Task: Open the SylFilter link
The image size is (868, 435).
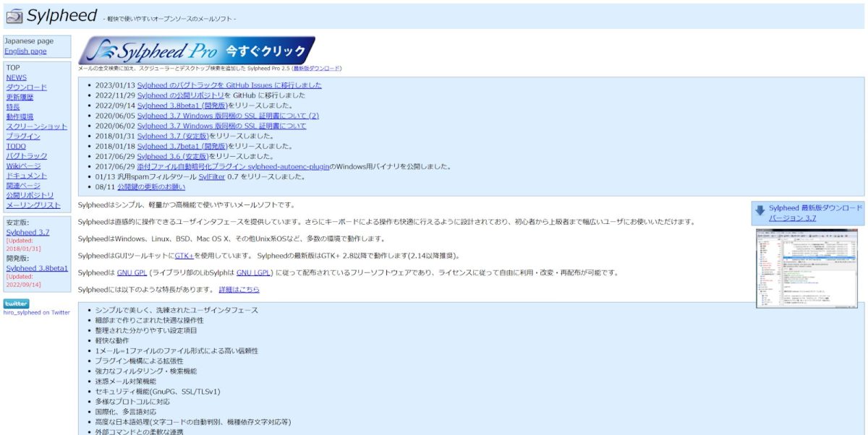Action: (213, 176)
